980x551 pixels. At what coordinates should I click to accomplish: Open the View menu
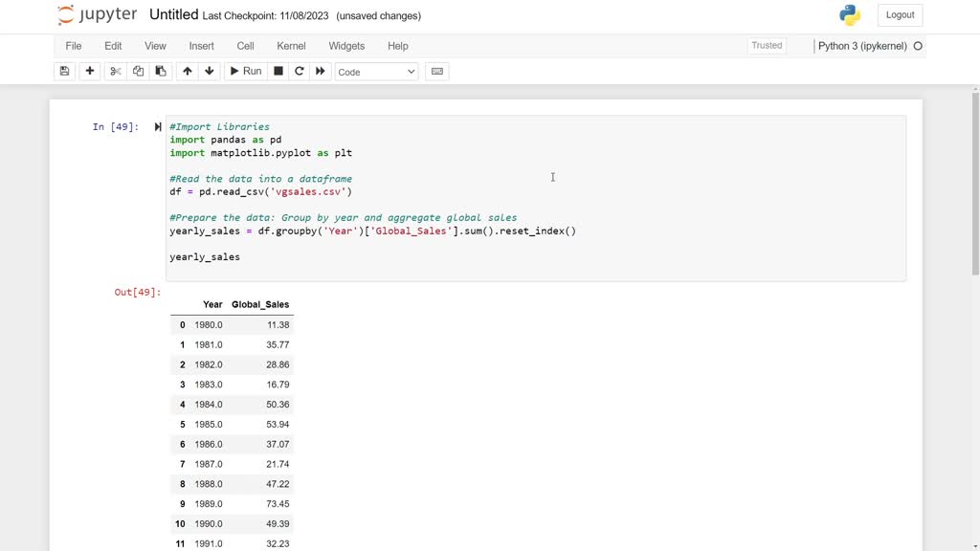(155, 46)
